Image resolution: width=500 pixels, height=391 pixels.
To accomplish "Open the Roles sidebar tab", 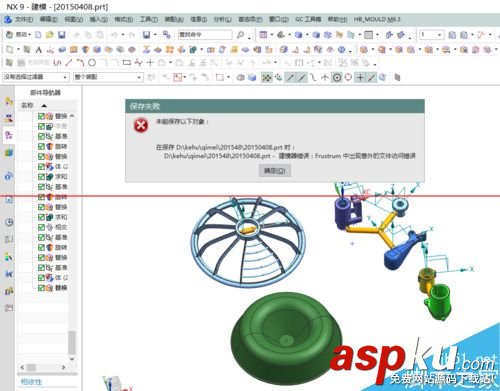I will pos(9,291).
